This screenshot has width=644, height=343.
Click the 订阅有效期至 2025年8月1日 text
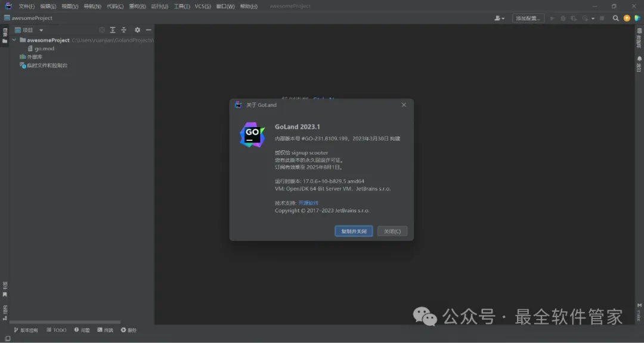308,167
